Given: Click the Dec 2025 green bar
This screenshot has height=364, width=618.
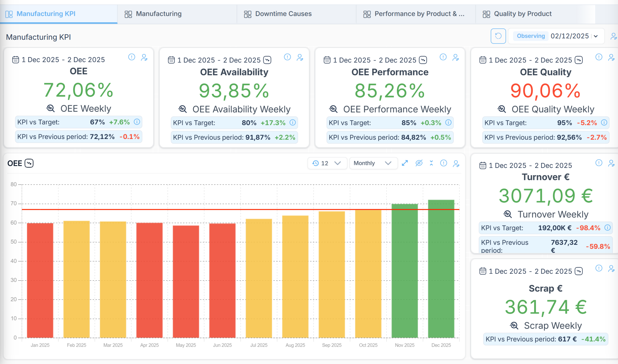Looking at the screenshot, I should click(x=441, y=269).
